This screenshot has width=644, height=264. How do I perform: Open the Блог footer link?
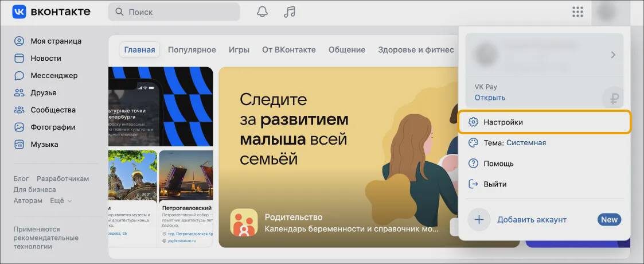tap(21, 179)
